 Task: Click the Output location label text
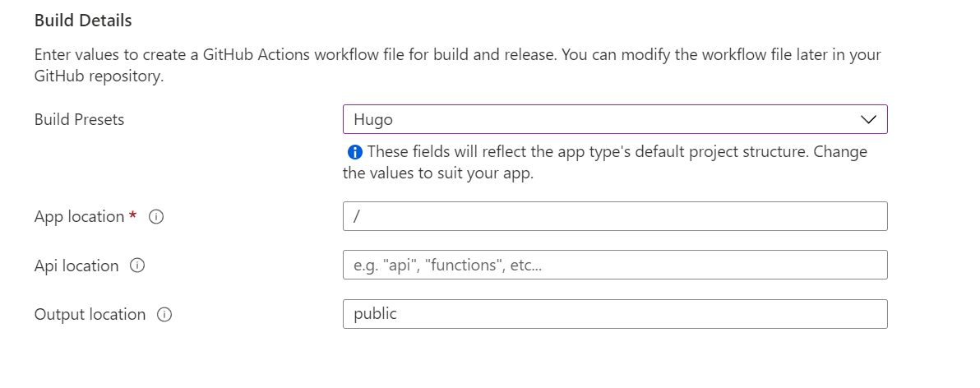[90, 315]
